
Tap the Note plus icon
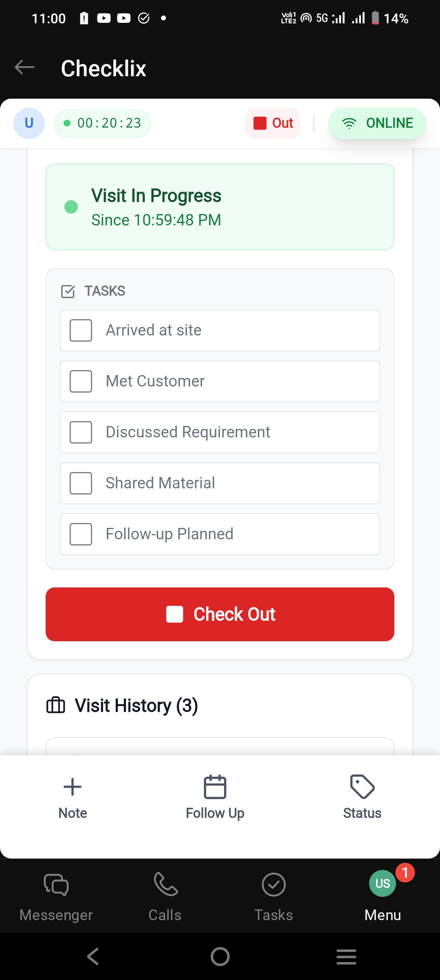tap(73, 787)
